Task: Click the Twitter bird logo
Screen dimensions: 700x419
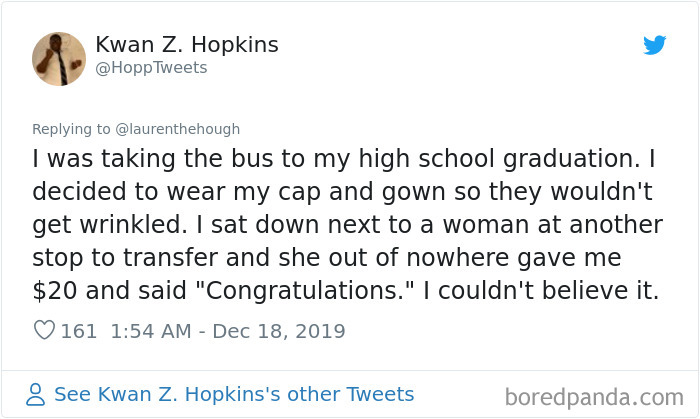Action: pos(655,46)
